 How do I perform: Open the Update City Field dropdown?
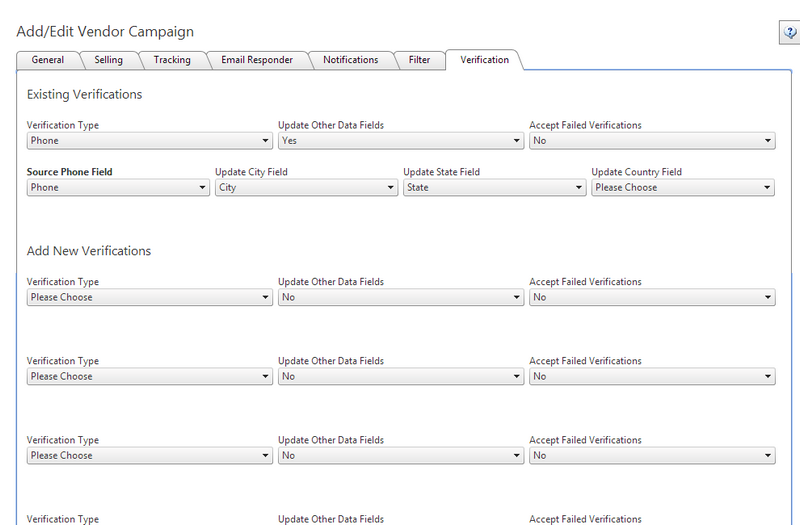point(306,188)
